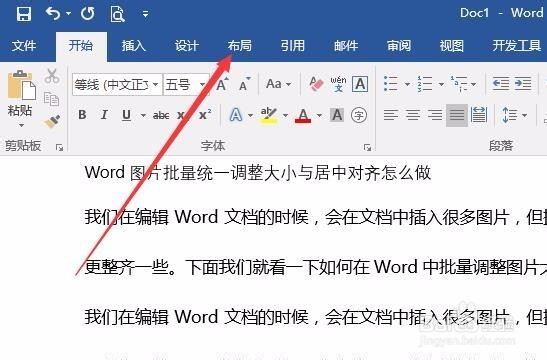Image resolution: width=547 pixels, height=360 pixels.
Task: Switch to the 布局 ribbon tab
Action: coord(240,46)
